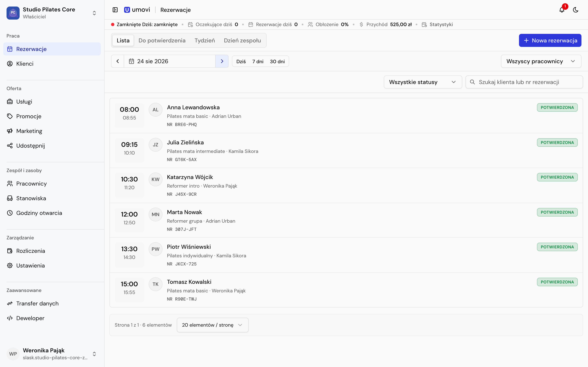Open the 24 sie 2026 date picker

click(x=169, y=61)
